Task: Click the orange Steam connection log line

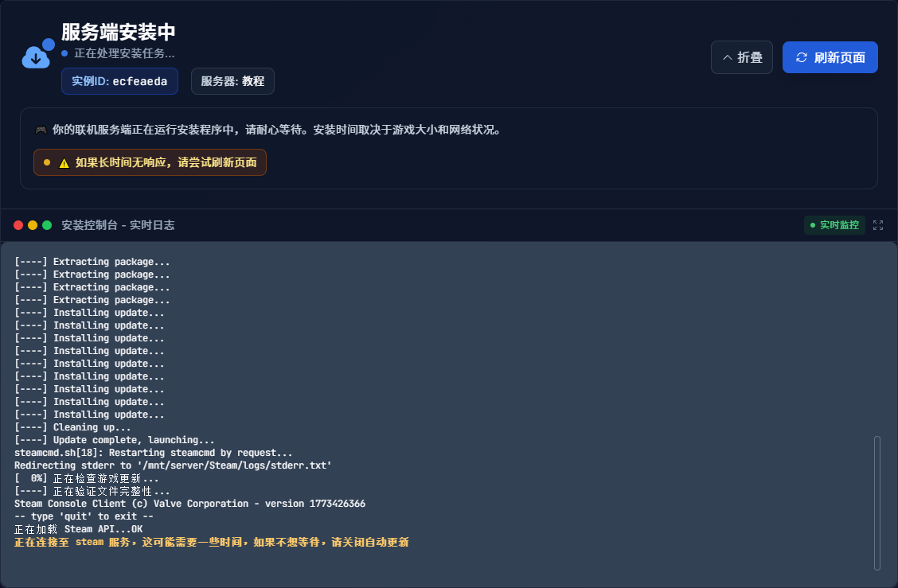Action: click(x=212, y=542)
